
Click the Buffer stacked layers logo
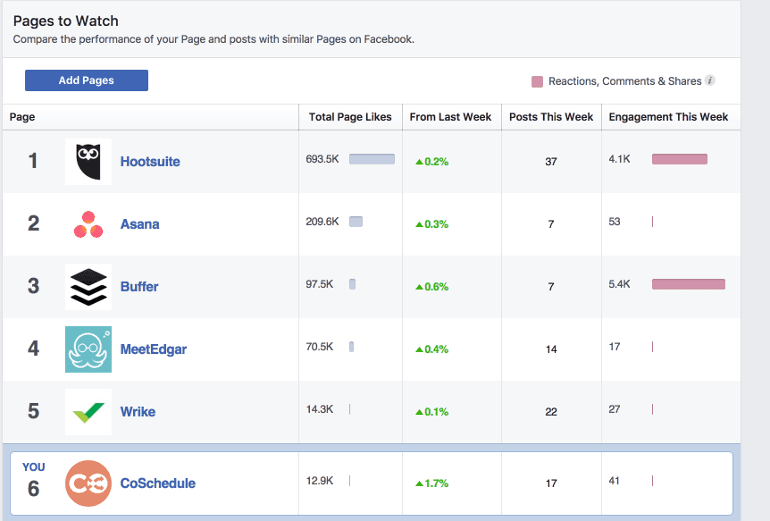[88, 287]
